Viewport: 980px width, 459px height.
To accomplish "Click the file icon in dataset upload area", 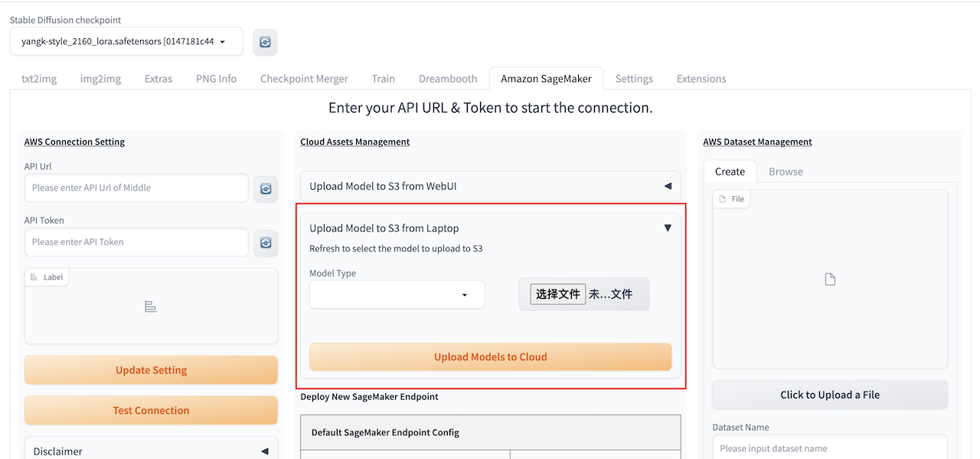I will pyautogui.click(x=830, y=280).
